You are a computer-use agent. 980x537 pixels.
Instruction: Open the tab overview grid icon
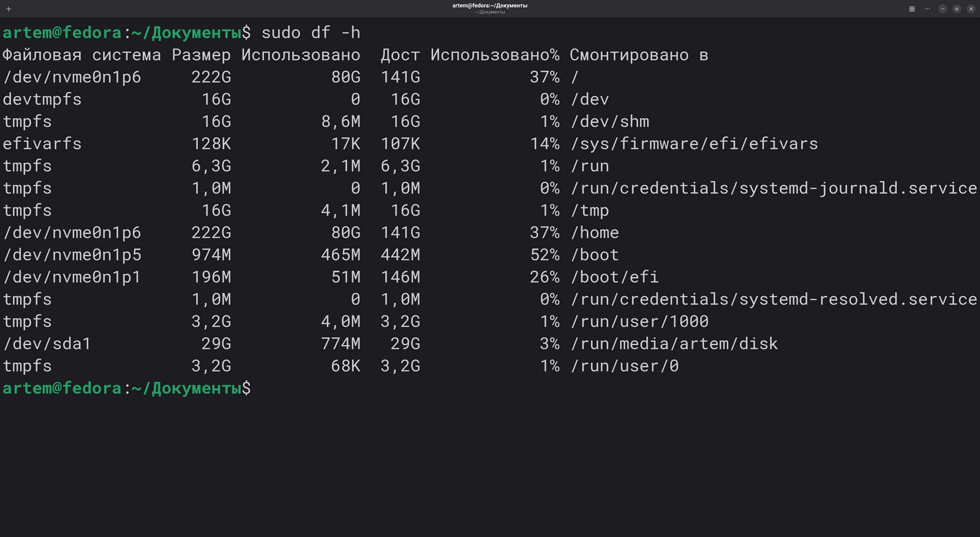pyautogui.click(x=912, y=9)
